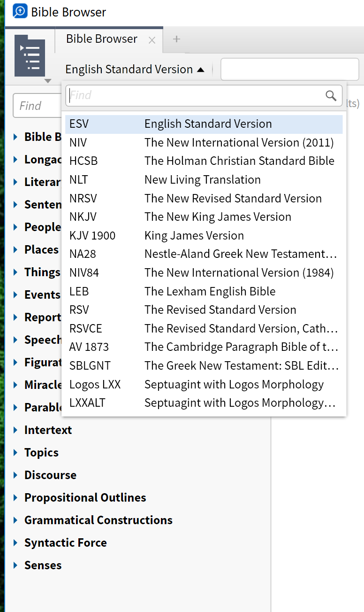Expand the Things facet

coord(15,272)
